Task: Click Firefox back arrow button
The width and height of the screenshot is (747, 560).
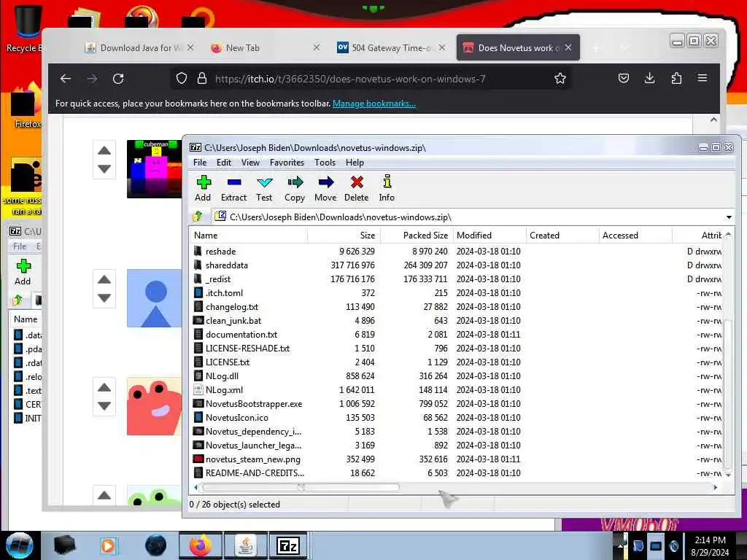Action: [66, 79]
